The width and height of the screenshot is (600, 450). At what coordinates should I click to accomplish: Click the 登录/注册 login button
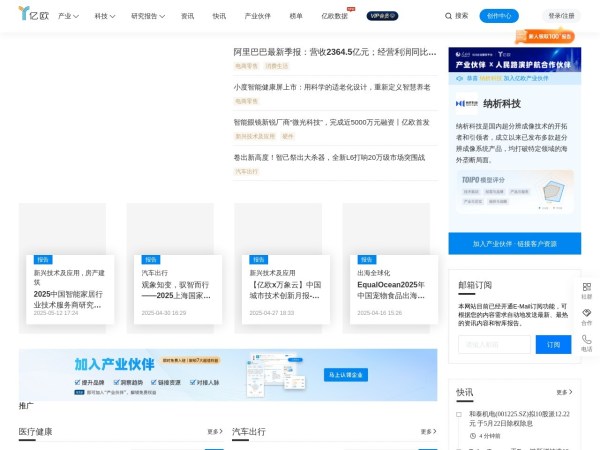(561, 16)
